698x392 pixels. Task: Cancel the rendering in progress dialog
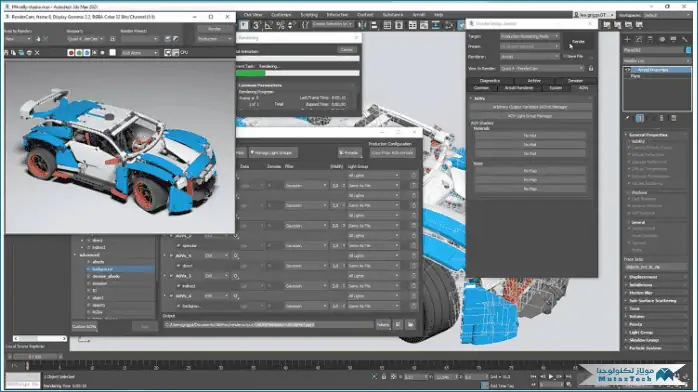pos(346,49)
